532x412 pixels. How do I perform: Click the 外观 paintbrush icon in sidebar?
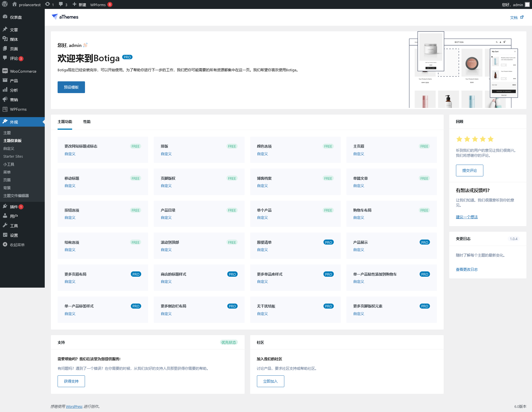[x=5, y=122]
